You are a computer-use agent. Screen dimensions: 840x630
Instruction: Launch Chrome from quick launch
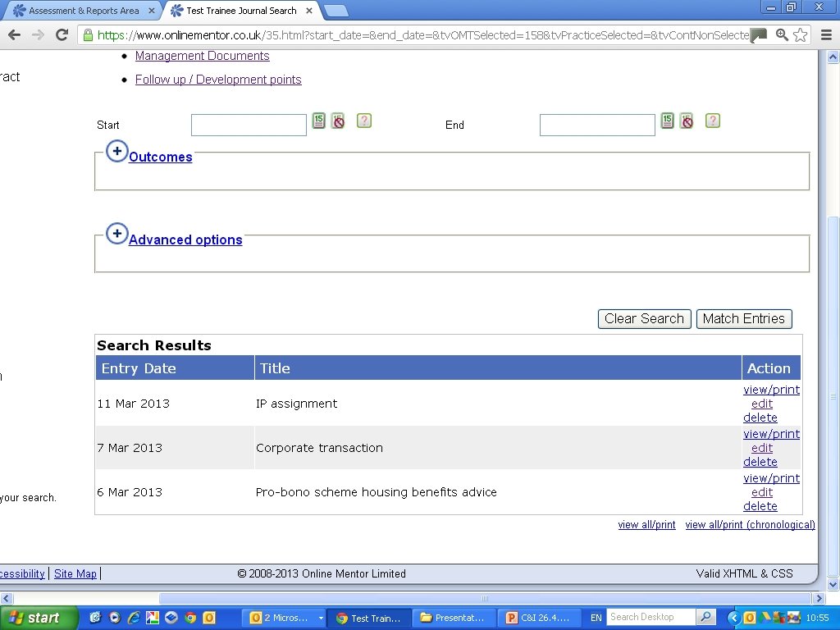pos(190,618)
